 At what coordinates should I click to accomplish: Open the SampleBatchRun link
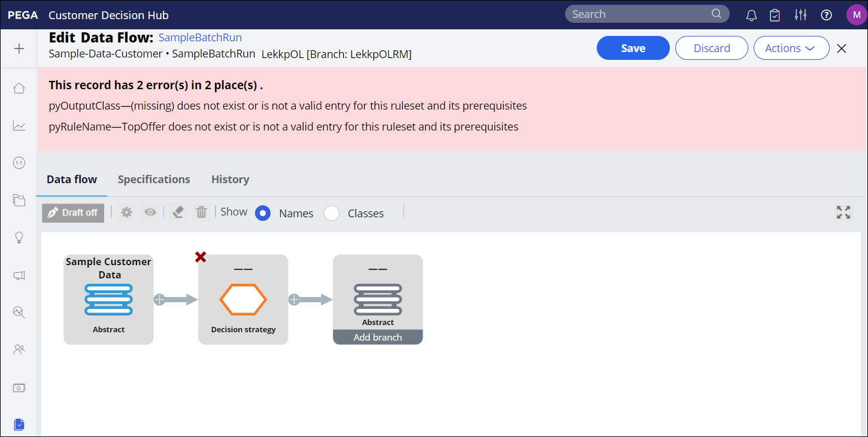pos(200,38)
